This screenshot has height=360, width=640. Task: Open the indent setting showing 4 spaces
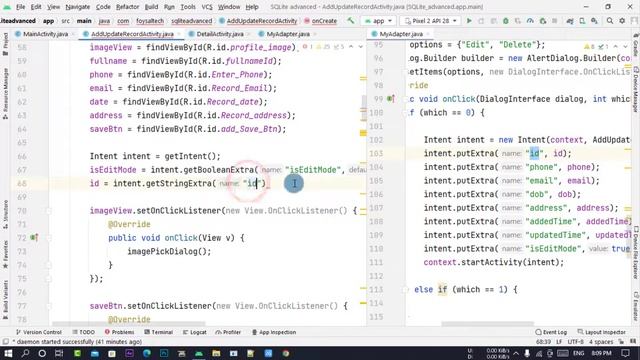click(601, 342)
